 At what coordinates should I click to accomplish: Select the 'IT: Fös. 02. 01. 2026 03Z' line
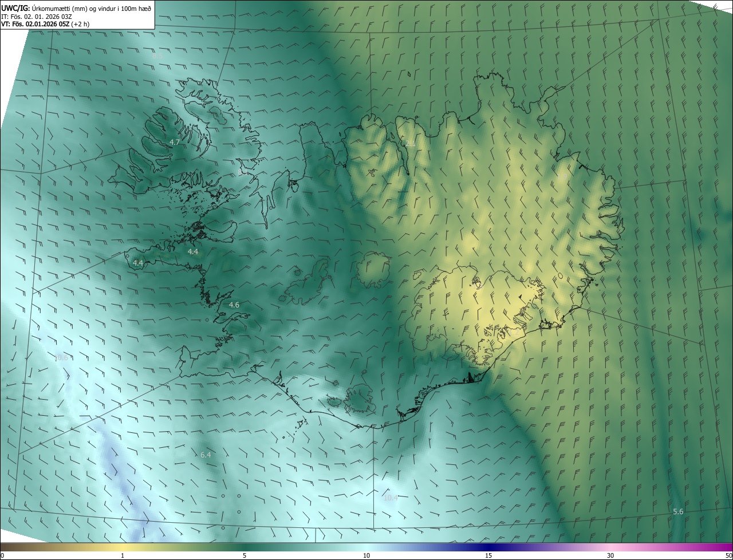[37, 16]
